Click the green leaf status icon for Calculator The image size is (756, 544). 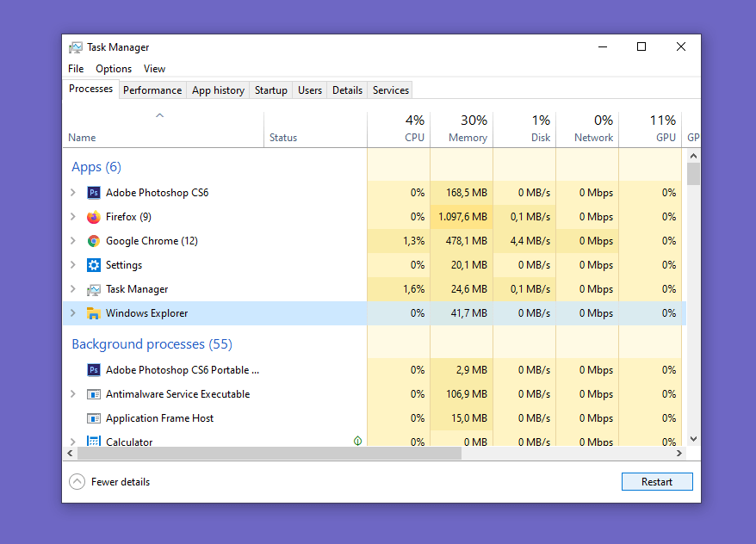pyautogui.click(x=357, y=441)
